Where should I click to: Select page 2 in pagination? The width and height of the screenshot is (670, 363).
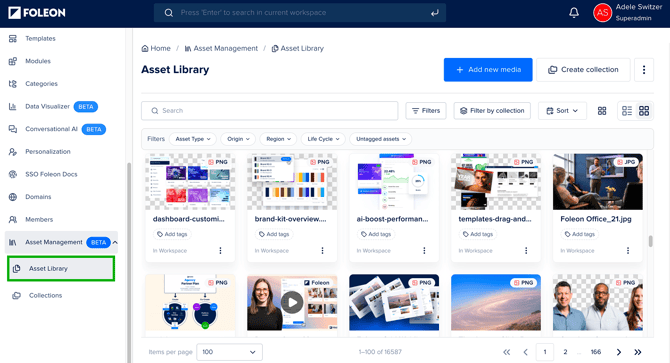click(x=565, y=352)
